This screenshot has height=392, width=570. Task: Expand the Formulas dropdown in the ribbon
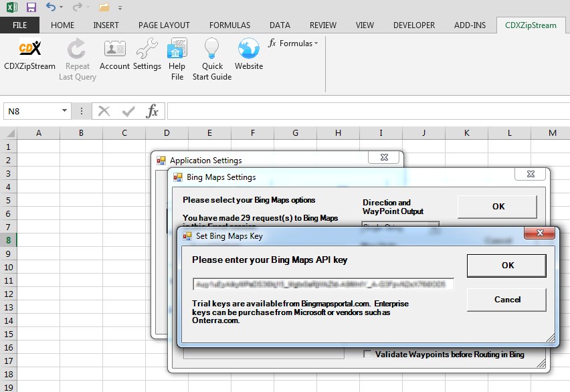click(x=293, y=43)
